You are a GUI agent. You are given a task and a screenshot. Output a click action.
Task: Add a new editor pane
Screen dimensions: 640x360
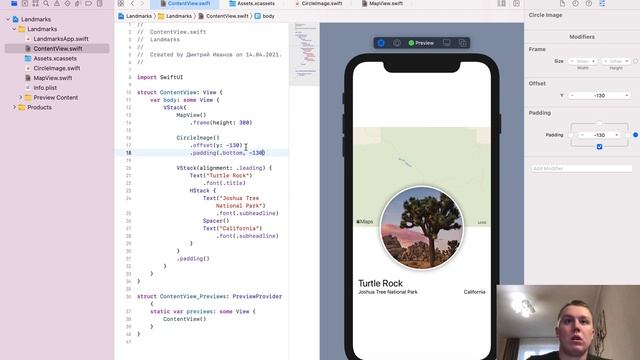tap(516, 3)
